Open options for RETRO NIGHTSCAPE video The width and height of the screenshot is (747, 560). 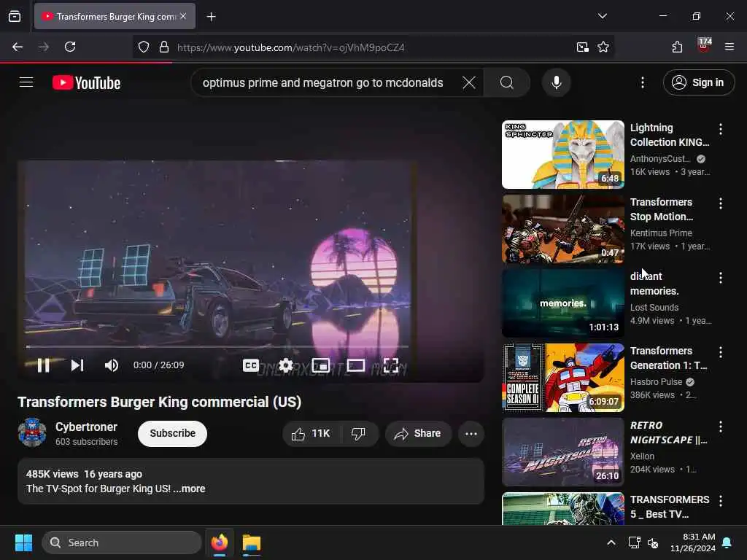point(720,426)
